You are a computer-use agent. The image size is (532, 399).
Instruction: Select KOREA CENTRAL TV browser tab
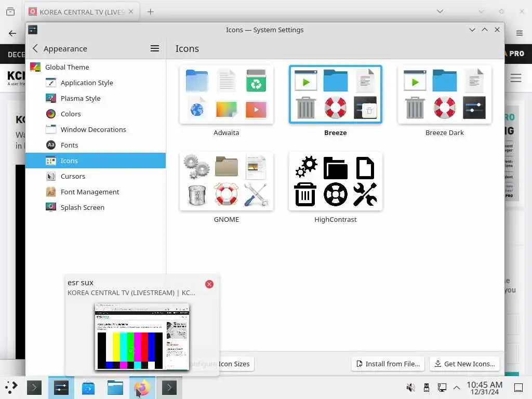pyautogui.click(x=82, y=12)
